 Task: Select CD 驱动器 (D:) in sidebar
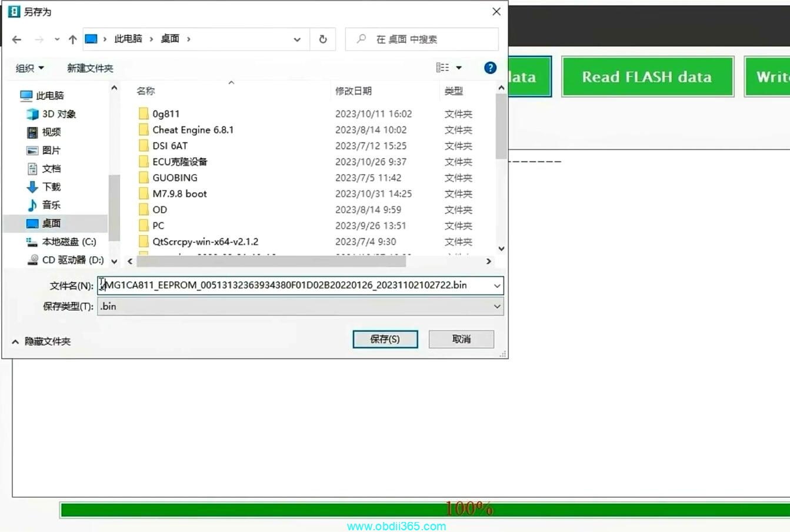pos(65,260)
